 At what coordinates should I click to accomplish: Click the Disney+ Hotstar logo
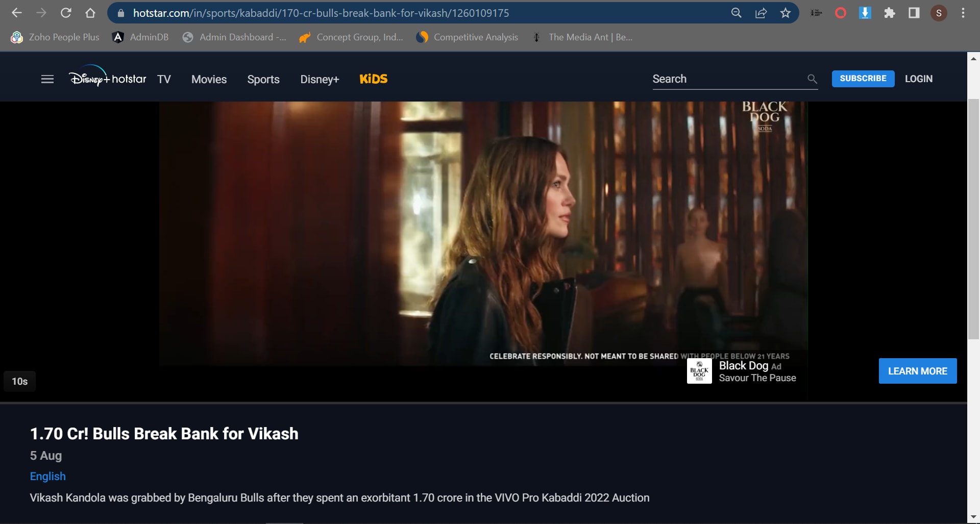tap(108, 77)
